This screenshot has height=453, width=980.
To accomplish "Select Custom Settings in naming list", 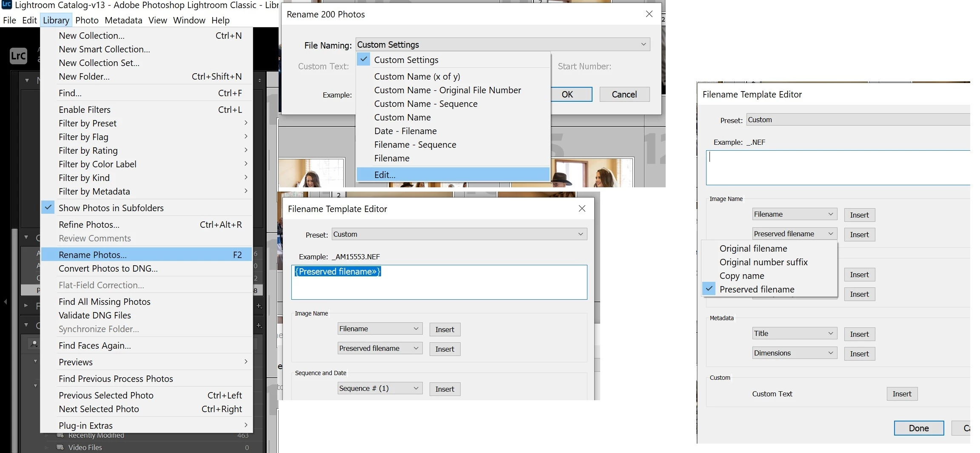I will (x=453, y=60).
